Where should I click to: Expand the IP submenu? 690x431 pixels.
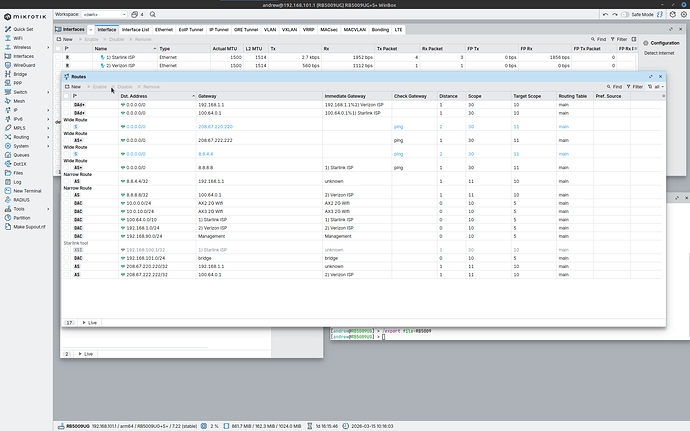48,110
